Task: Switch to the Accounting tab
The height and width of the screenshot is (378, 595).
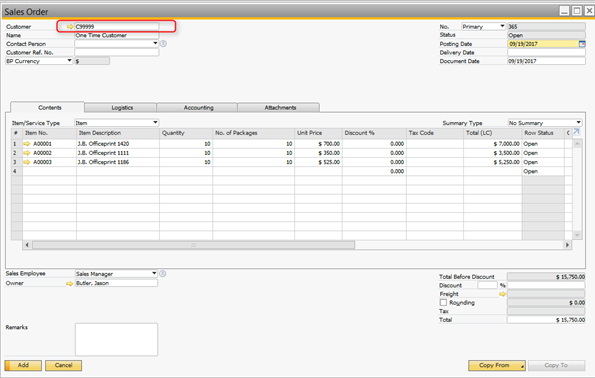Action: point(197,108)
